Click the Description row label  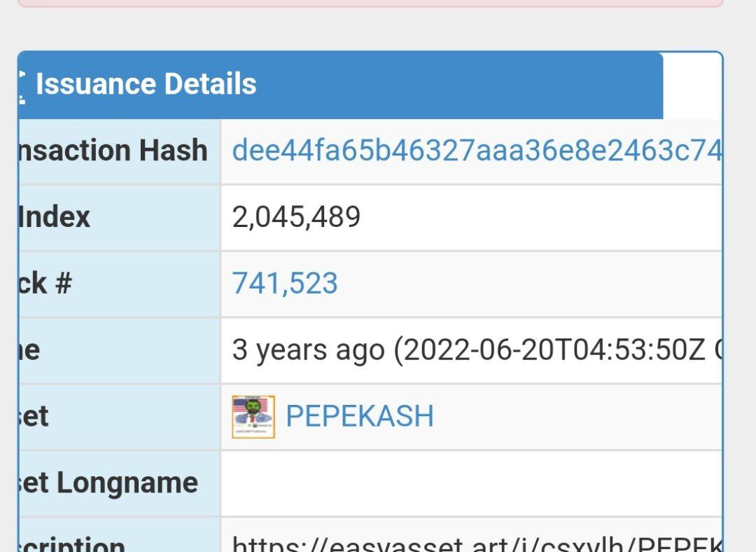(x=72, y=544)
